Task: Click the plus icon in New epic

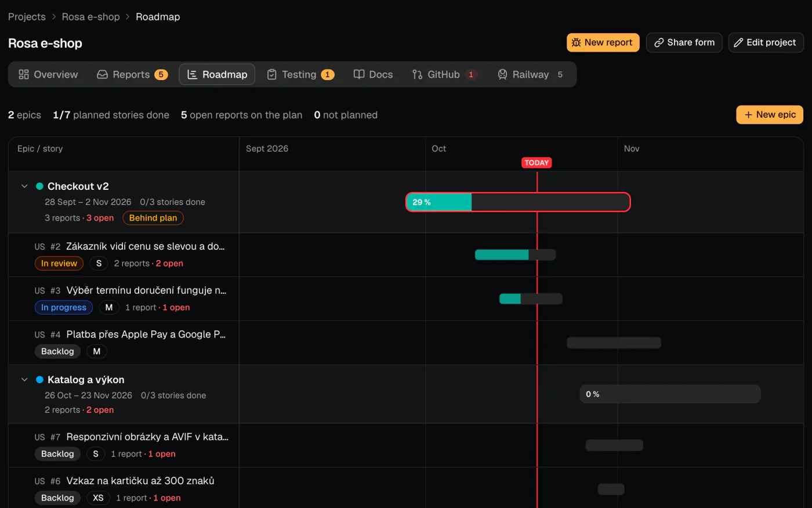Action: pos(748,115)
